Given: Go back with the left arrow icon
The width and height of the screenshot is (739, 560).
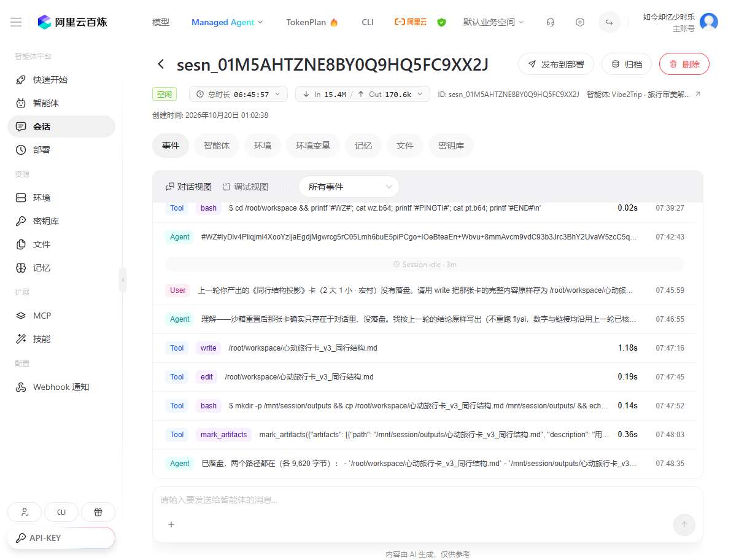Looking at the screenshot, I should coord(161,64).
